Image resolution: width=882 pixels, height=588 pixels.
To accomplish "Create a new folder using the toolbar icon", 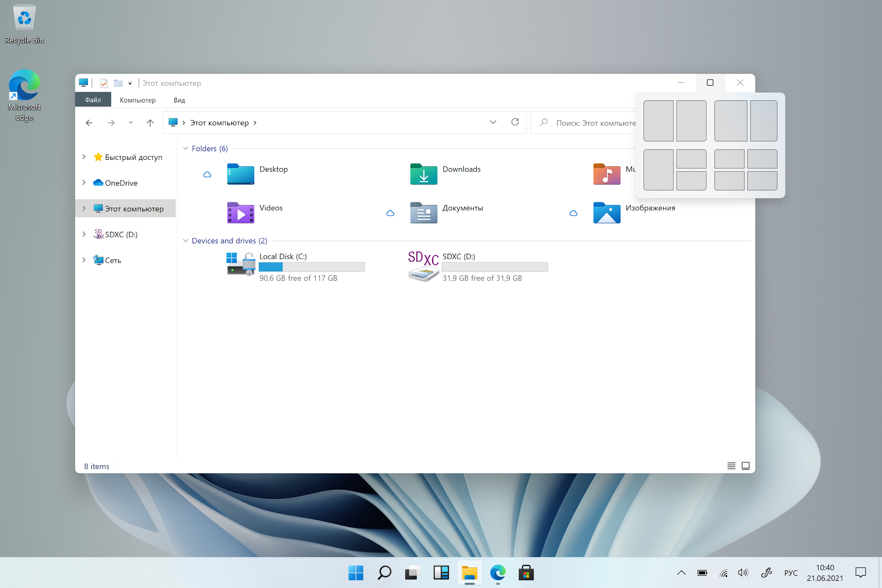I will (118, 83).
